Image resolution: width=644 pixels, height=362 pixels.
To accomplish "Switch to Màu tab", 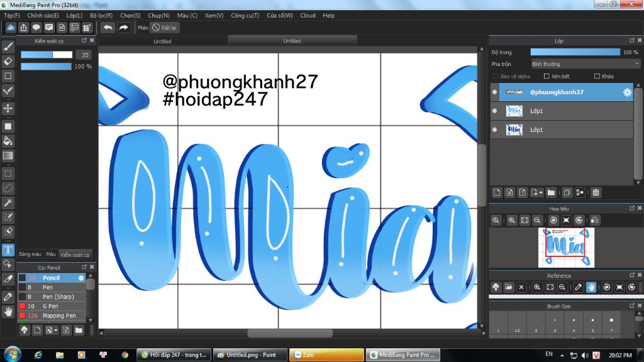I will tap(51, 254).
